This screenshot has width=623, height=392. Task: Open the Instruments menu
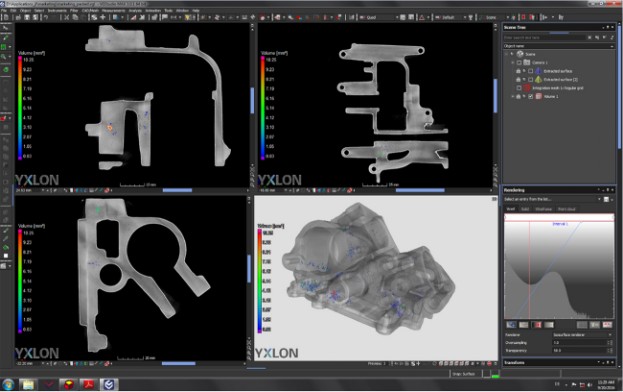point(57,11)
